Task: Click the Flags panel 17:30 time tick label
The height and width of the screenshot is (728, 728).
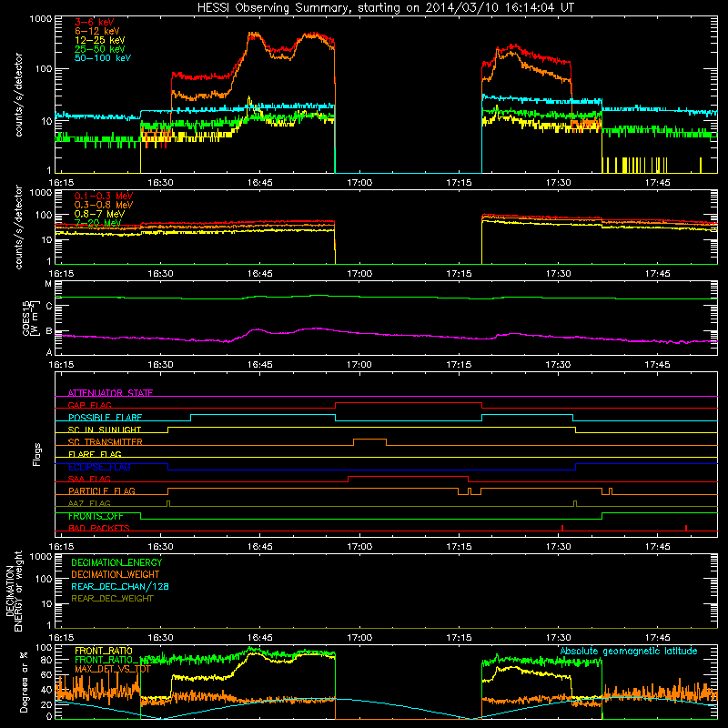Action: pyautogui.click(x=558, y=547)
